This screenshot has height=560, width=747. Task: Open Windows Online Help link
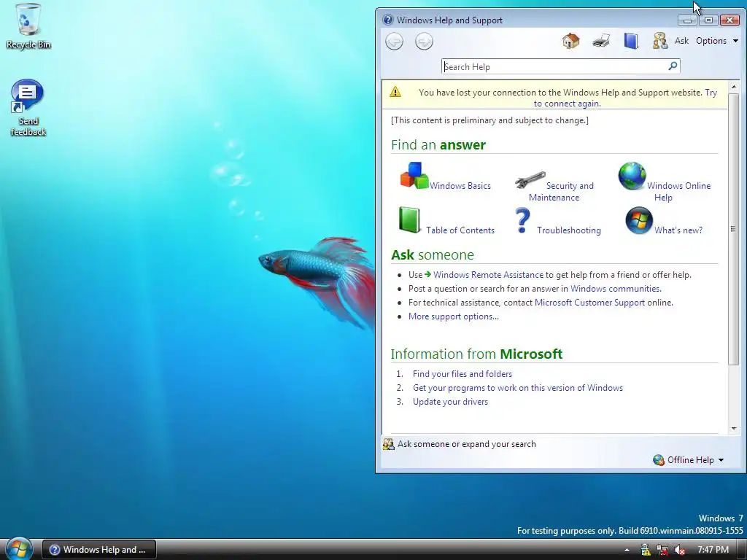tap(678, 192)
